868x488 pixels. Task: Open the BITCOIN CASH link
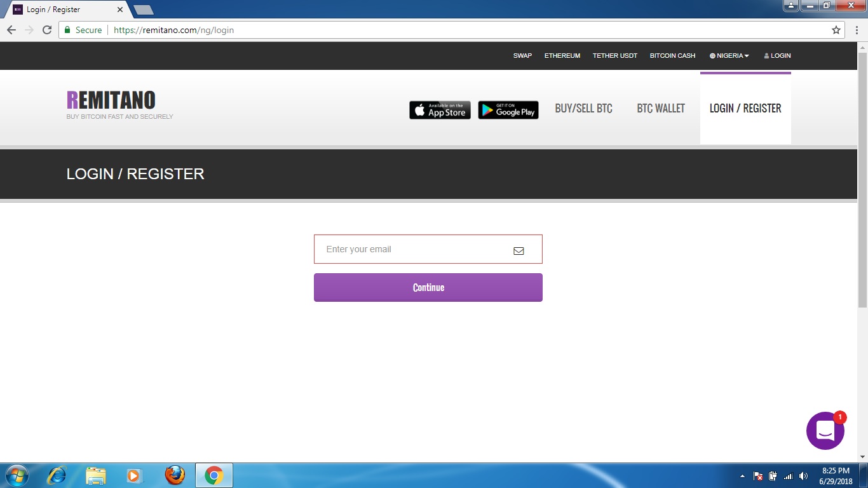tap(672, 56)
